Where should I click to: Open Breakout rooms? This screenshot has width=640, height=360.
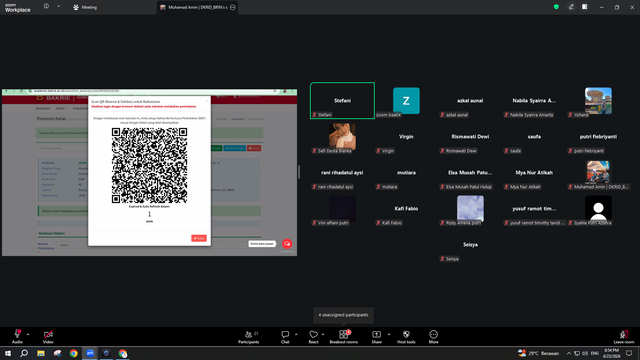pyautogui.click(x=344, y=337)
